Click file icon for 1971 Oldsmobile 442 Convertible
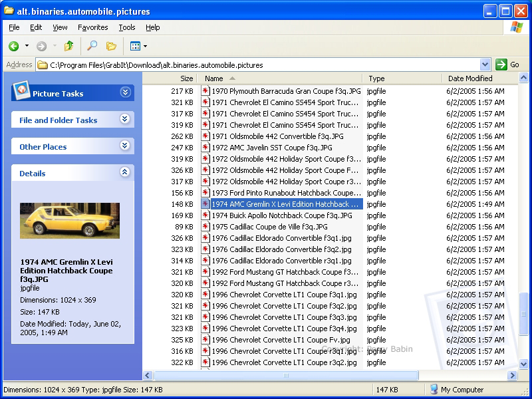532x399 pixels. [205, 136]
